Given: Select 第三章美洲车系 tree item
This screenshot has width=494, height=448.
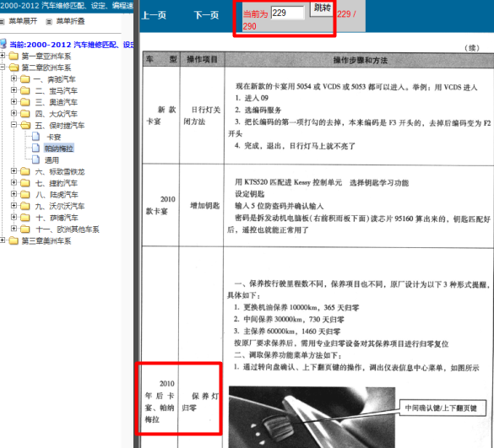Looking at the screenshot, I should tap(46, 241).
